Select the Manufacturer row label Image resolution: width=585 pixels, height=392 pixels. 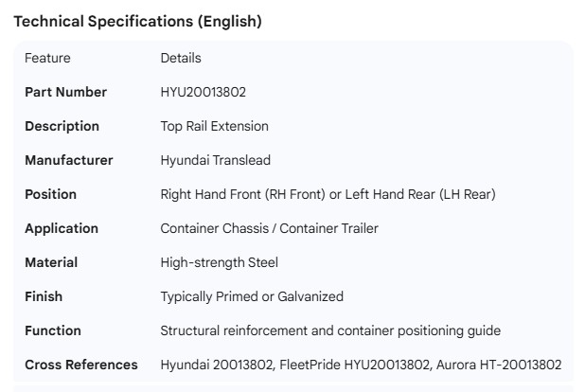(x=68, y=160)
